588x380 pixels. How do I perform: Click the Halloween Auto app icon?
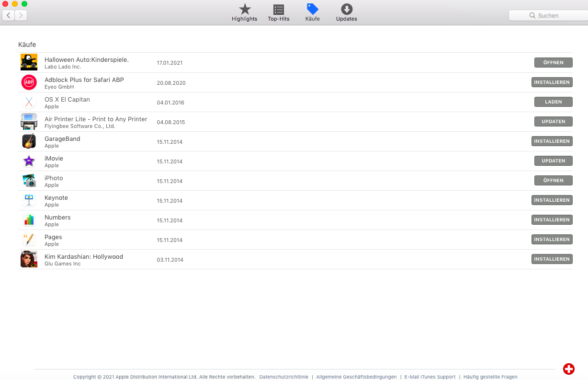point(29,62)
